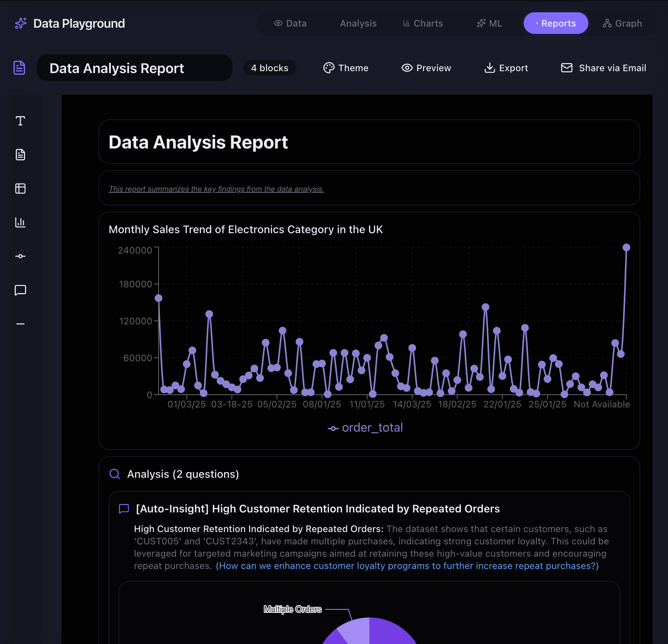
Task: Click the Analysis (2 questions) header
Action: click(x=183, y=474)
